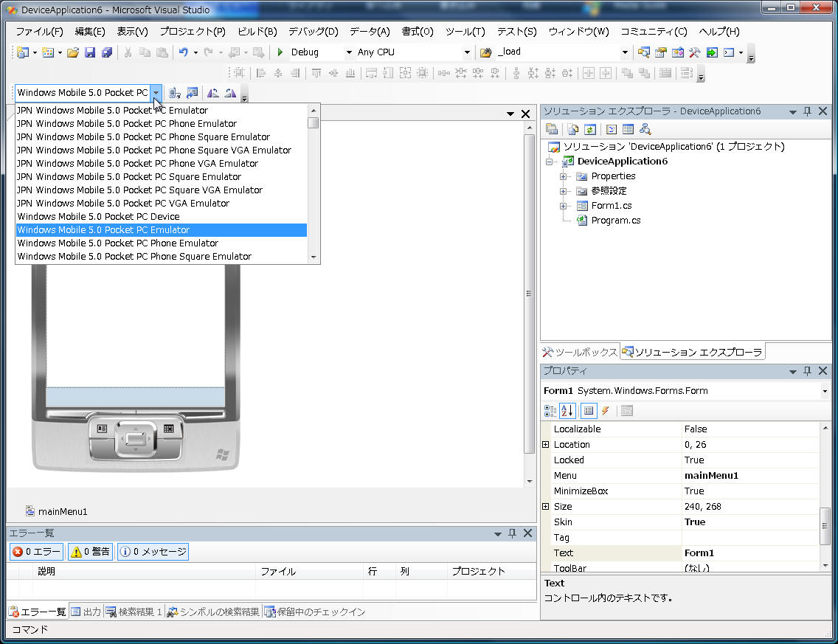Switch Properties grid to Categorized view icon
Screen dimensions: 838x644
pos(550,410)
